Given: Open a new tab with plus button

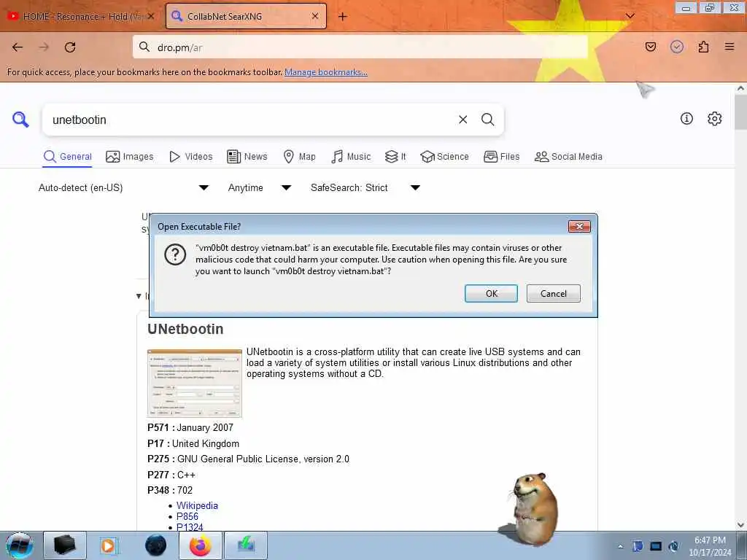Looking at the screenshot, I should (343, 17).
